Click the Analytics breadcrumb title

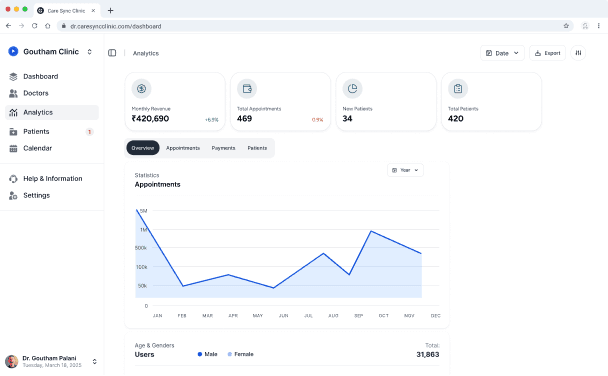(x=146, y=53)
